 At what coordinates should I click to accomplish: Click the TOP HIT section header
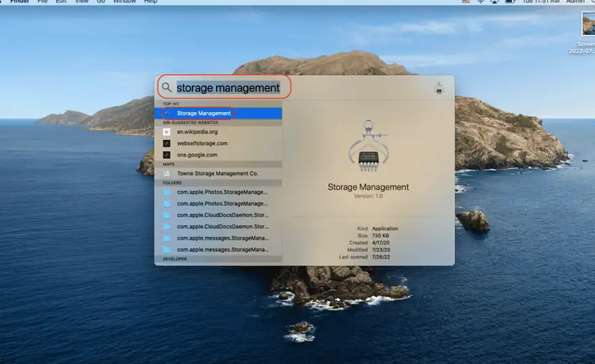(171, 104)
